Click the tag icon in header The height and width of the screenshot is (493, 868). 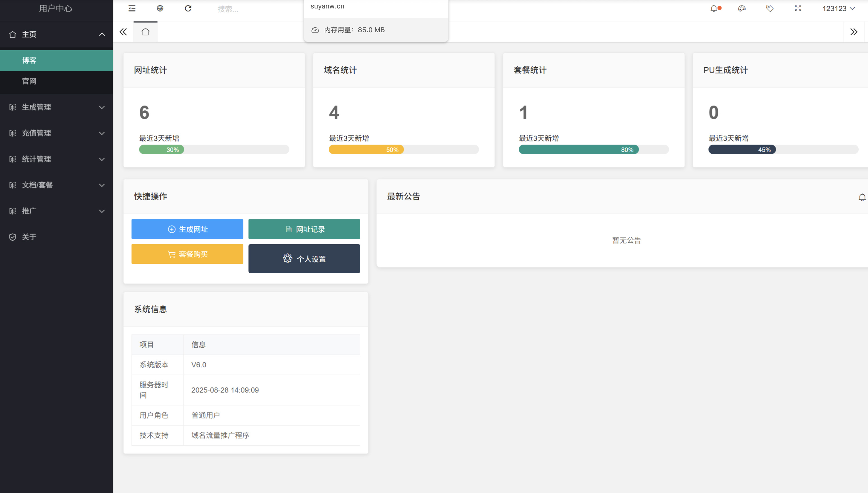point(770,8)
